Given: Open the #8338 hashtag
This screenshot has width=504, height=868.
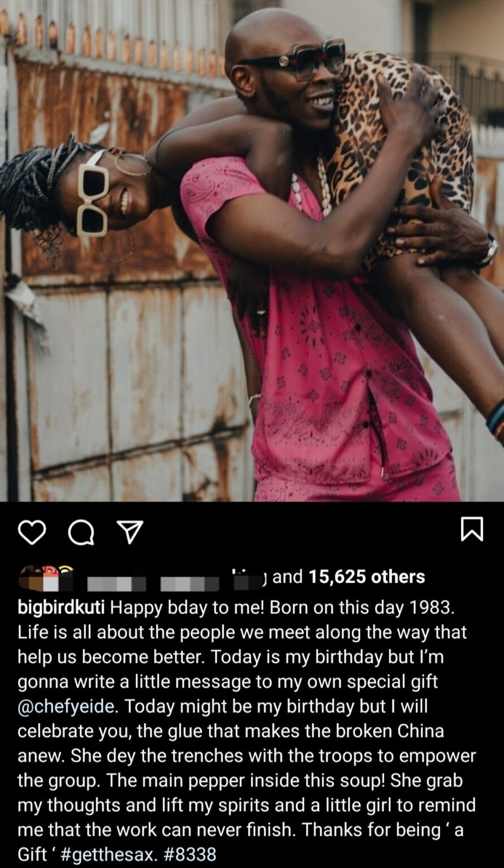Looking at the screenshot, I should point(190,854).
